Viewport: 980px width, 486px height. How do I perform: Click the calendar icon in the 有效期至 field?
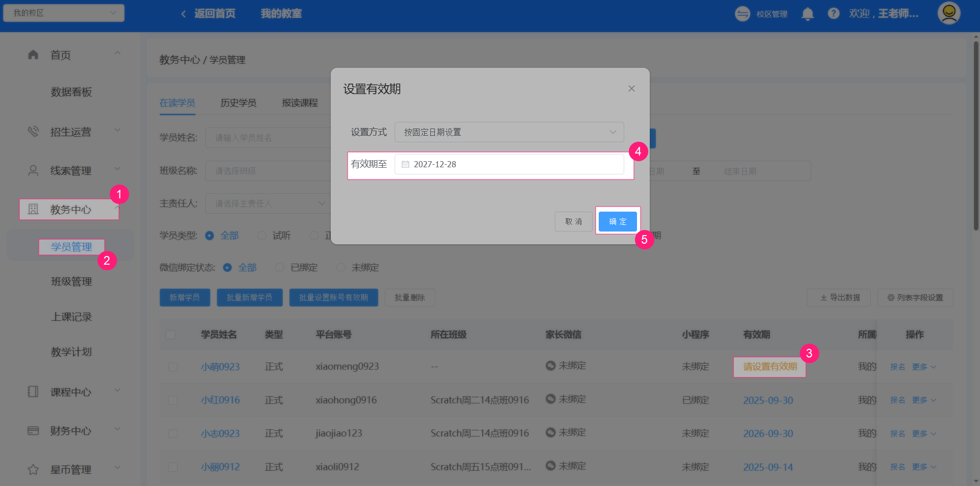[x=406, y=164]
